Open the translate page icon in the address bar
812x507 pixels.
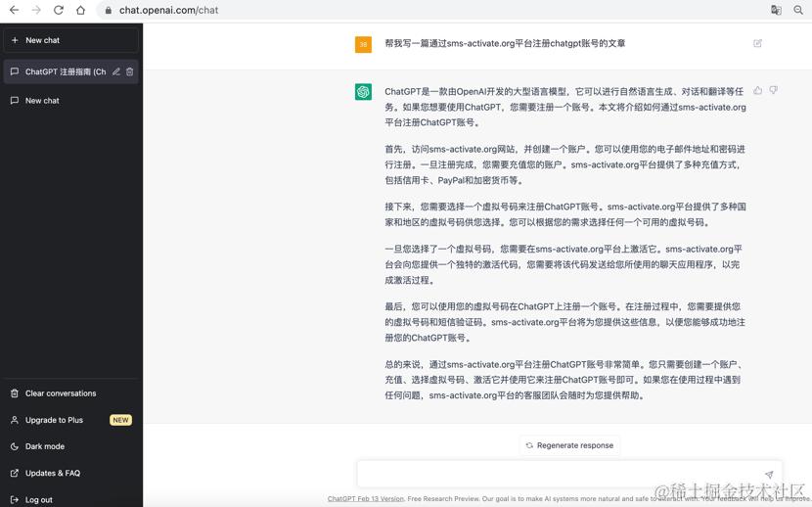pos(776,10)
